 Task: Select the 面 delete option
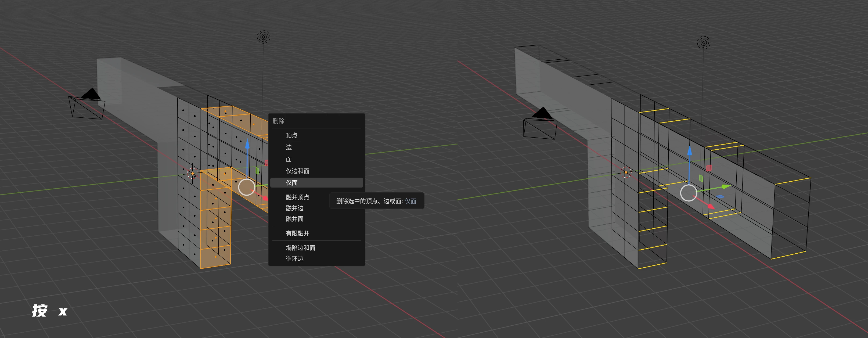(289, 159)
